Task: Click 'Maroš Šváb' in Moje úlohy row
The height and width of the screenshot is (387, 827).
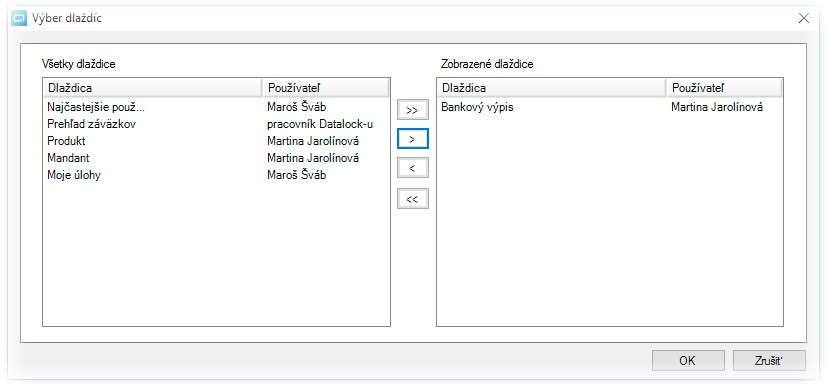Action: click(296, 175)
